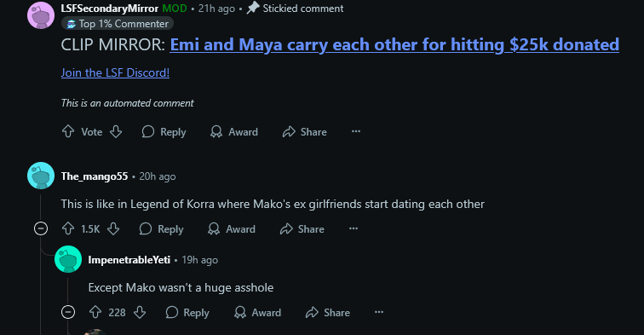Open The_mango55's avatar icon
The image size is (644, 335).
click(41, 176)
